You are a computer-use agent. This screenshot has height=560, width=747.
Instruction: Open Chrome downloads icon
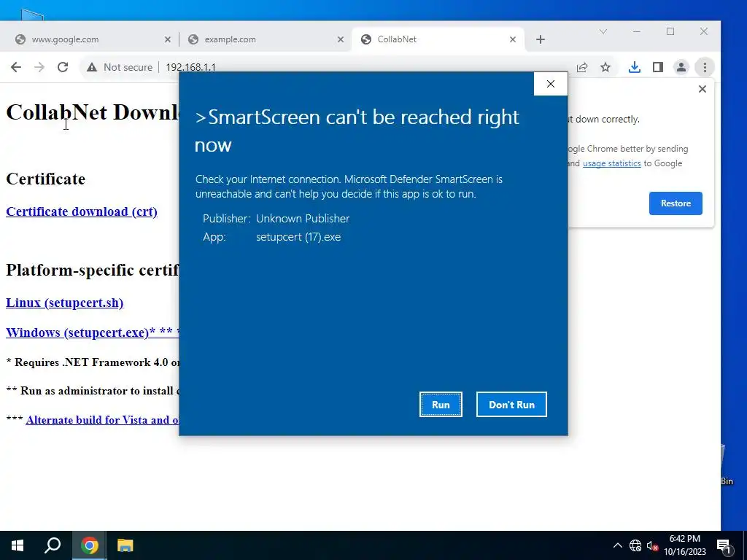point(634,67)
